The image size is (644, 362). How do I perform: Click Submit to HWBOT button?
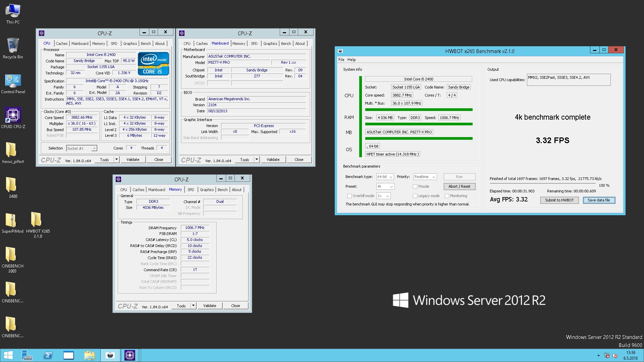tap(559, 200)
